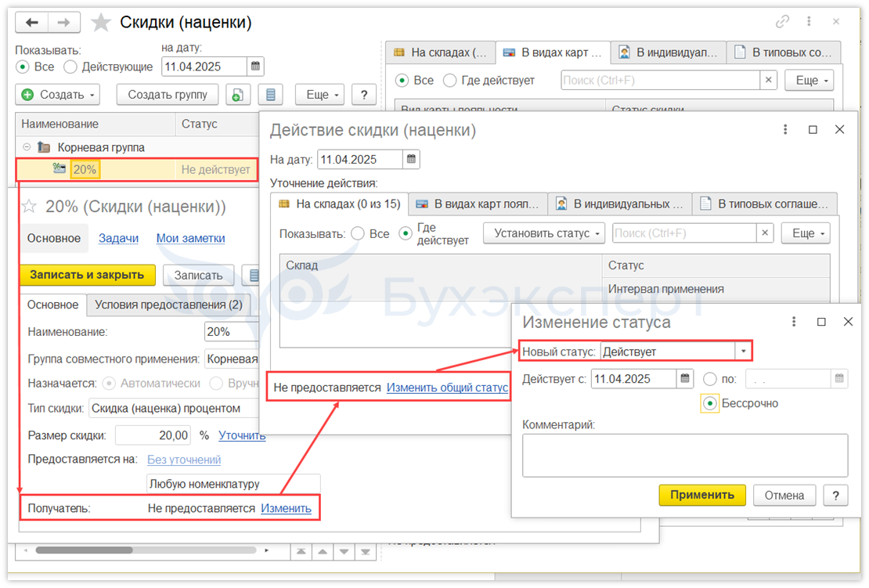This screenshot has height=588, width=869.
Task: Clear the search field in Действие скидки window
Action: click(x=765, y=233)
